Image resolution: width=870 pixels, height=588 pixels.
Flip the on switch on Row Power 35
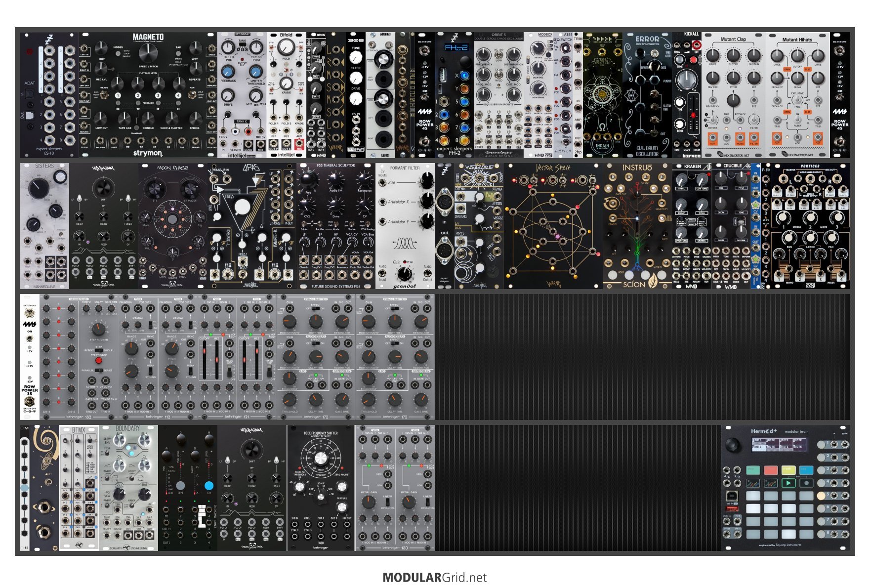click(29, 338)
